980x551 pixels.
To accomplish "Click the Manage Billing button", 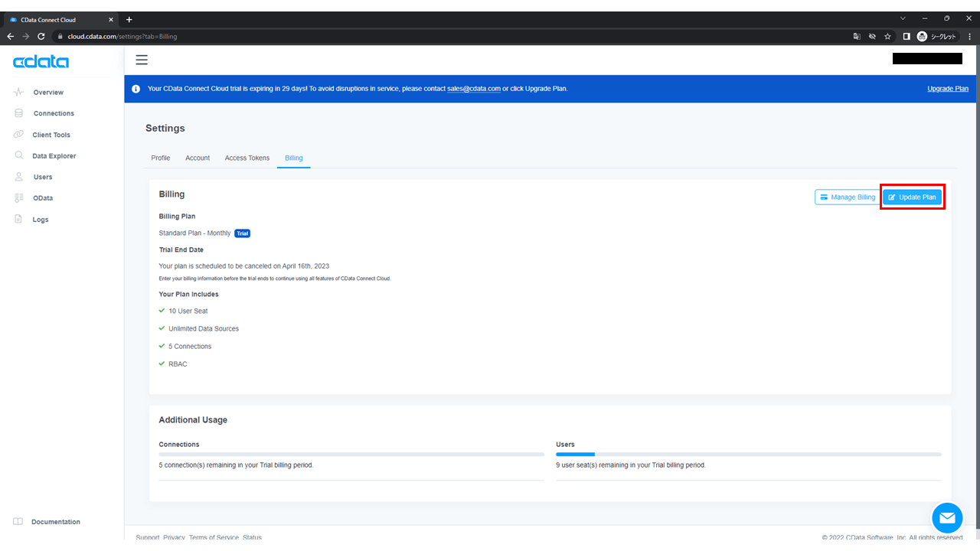I will (x=847, y=197).
